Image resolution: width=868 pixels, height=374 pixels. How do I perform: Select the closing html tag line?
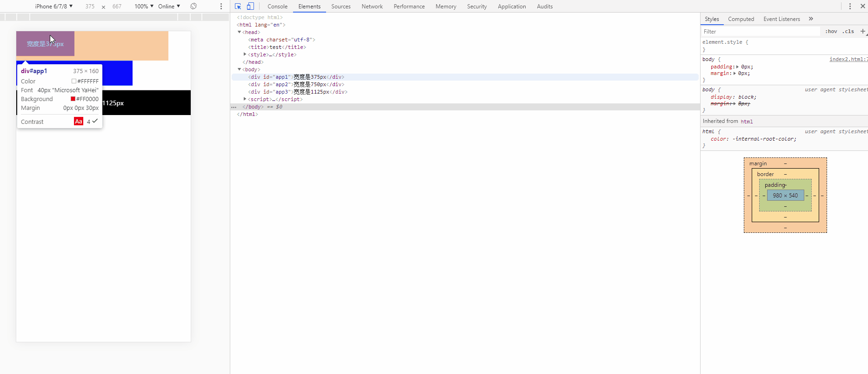click(247, 114)
